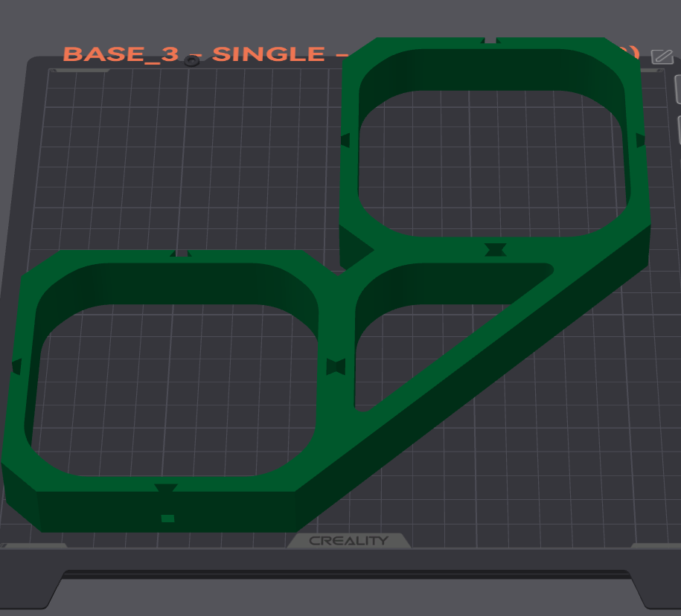Click the CREALITY logo tab on the bed
Viewport: 681px width, 616px height.
click(x=349, y=540)
